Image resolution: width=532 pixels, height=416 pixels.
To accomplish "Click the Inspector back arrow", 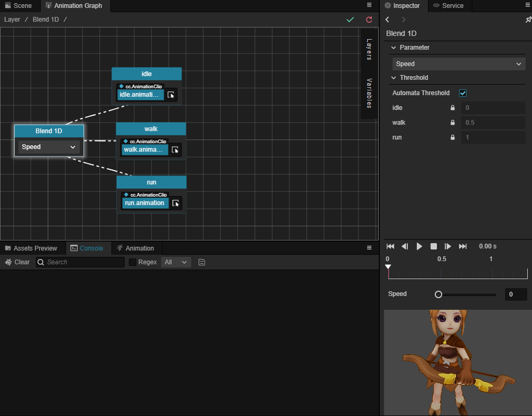I will coord(388,20).
